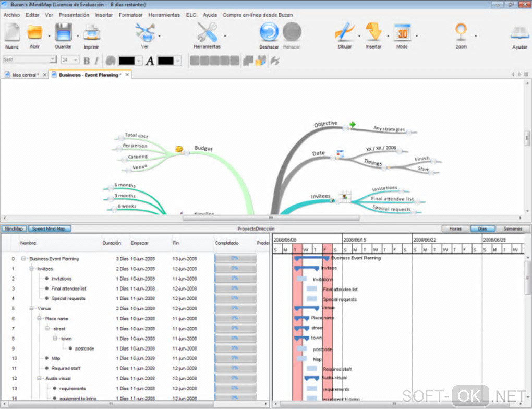The image size is (532, 409).
Task: Open Compre en-línea desde Buzan menu
Action: pyautogui.click(x=258, y=15)
